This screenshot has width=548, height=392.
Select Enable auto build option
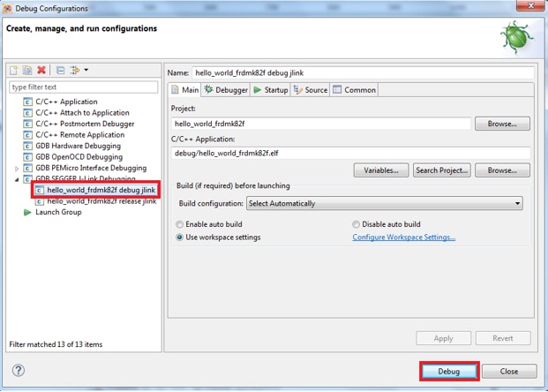(x=181, y=224)
